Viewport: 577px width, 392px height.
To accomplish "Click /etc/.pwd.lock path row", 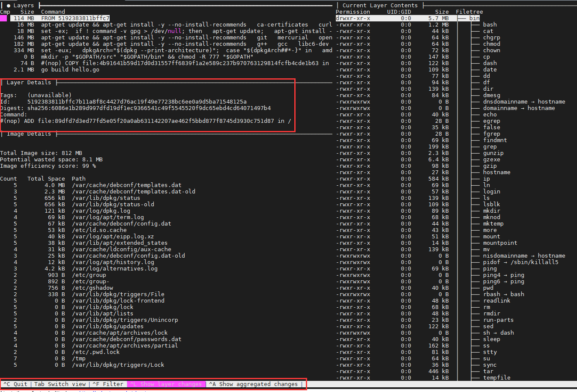I will pyautogui.click(x=96, y=352).
